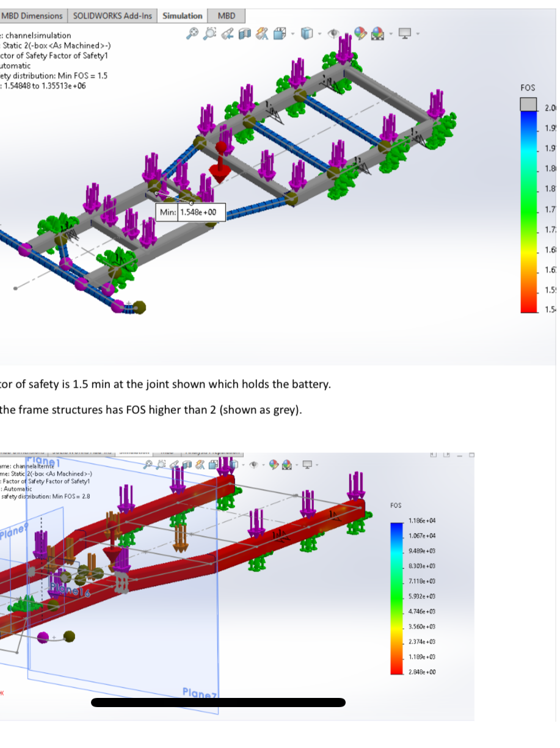560x748 pixels.
Task: Click Previous View icon in lower screenshot toolbar
Action: 175,464
